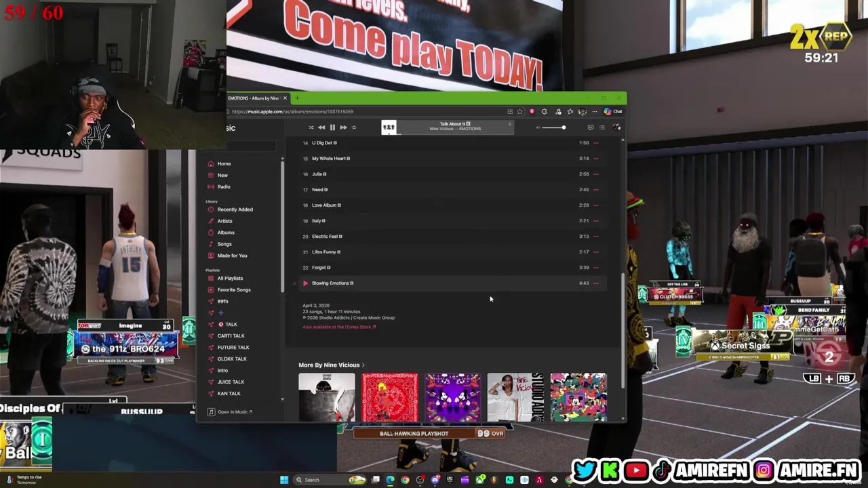Open the purple Mickey album cover
The width and height of the screenshot is (868, 488).
pos(452,397)
